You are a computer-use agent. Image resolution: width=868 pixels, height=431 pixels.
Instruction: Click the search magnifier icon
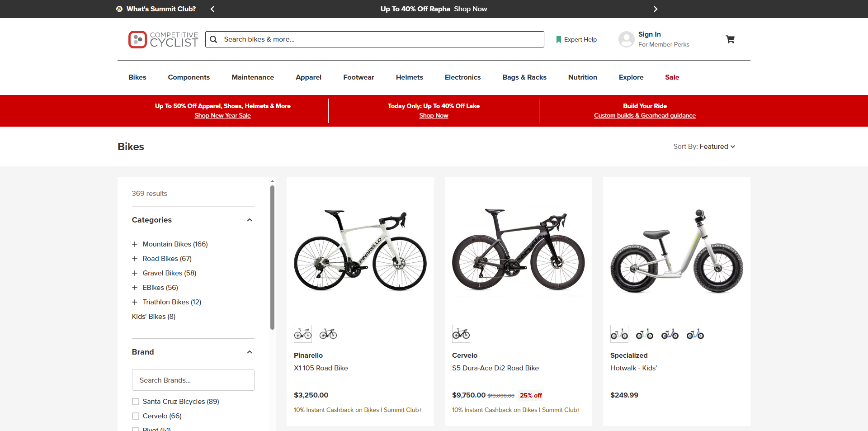point(213,39)
